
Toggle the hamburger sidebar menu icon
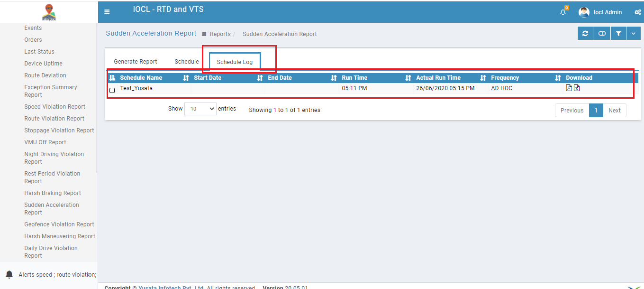coord(107,12)
